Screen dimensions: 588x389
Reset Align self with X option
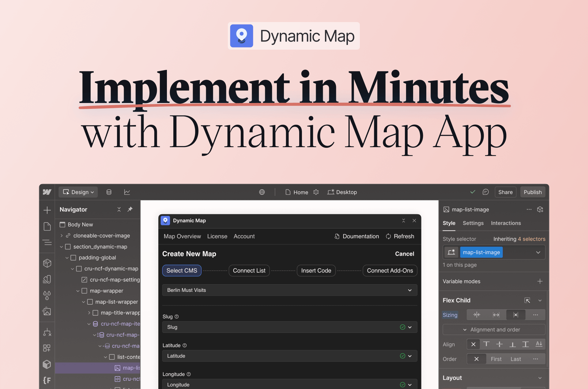(x=473, y=344)
